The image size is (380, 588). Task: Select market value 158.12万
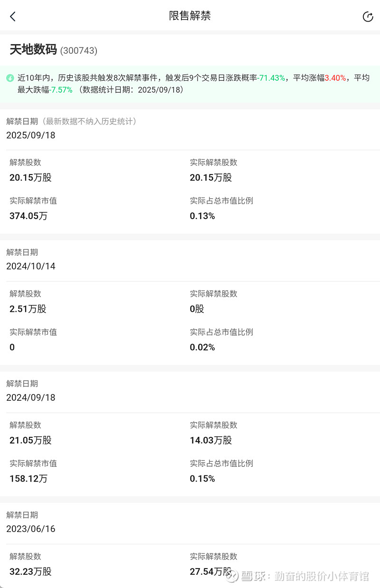[28, 479]
